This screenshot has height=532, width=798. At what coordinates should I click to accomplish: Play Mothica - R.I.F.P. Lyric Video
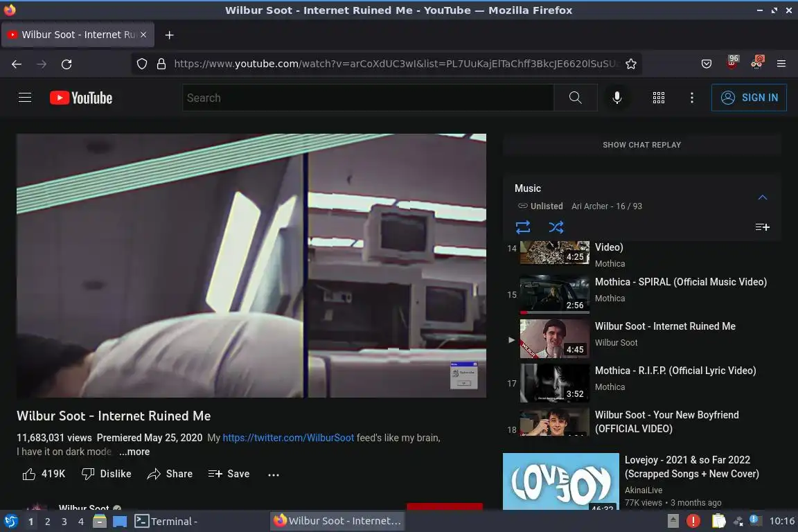tap(641, 383)
